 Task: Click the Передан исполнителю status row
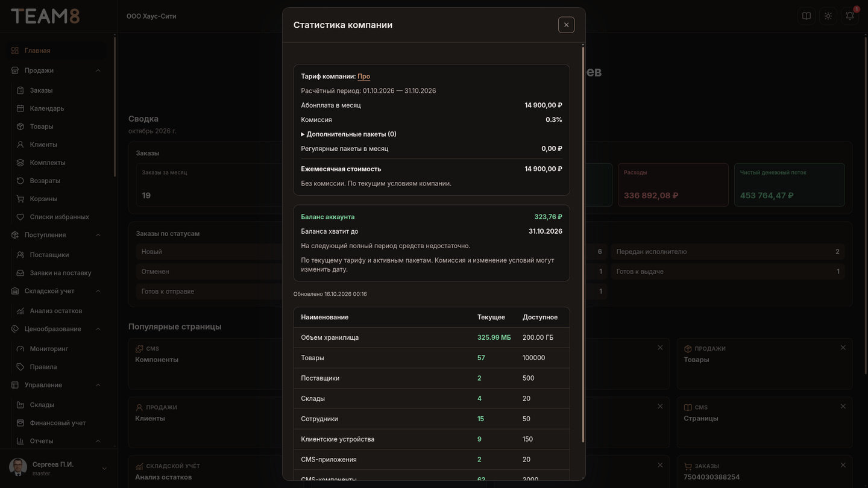[x=728, y=252]
